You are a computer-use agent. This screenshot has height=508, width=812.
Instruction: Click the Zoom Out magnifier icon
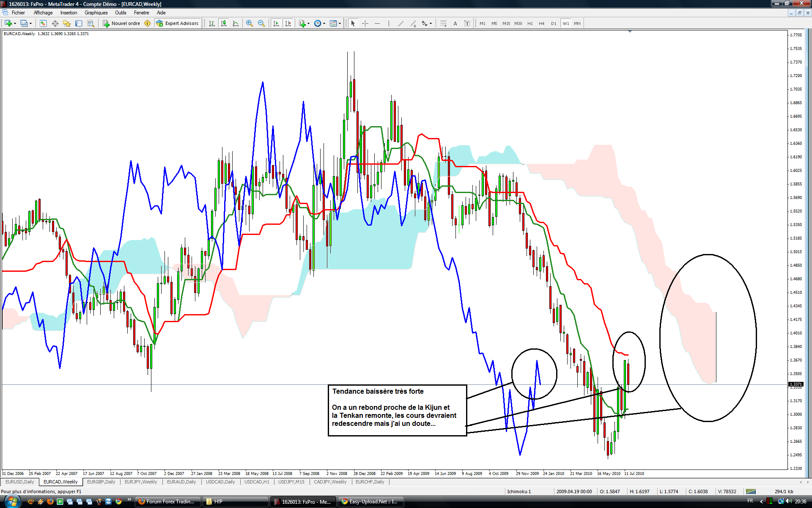[261, 23]
